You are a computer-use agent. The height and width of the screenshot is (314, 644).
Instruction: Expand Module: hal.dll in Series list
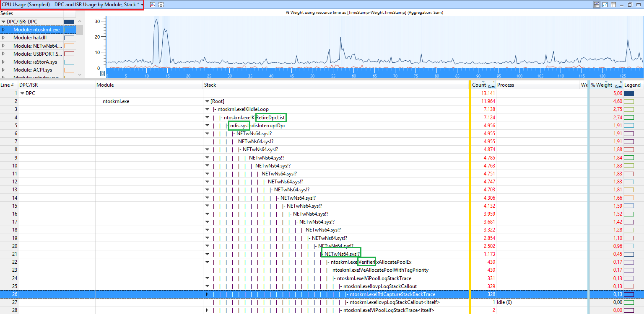coord(3,38)
